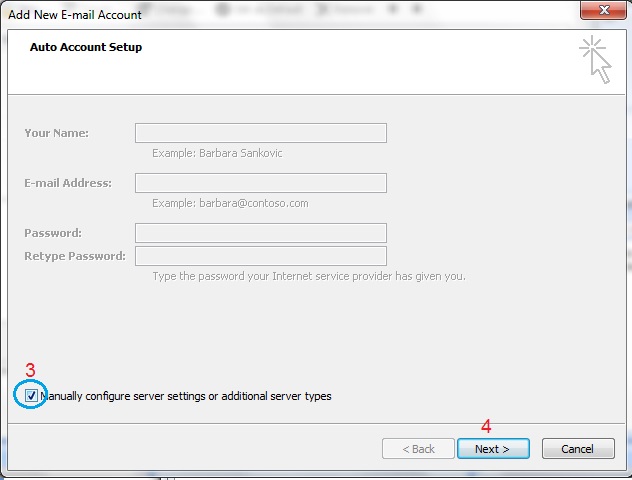Image resolution: width=632 pixels, height=480 pixels.
Task: Click the Cancel button
Action: point(577,449)
